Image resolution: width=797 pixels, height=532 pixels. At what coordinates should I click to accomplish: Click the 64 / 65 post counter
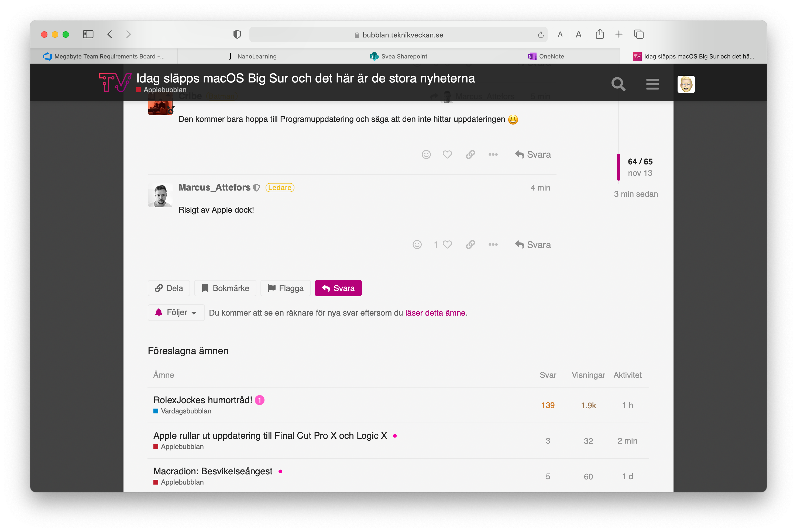640,162
